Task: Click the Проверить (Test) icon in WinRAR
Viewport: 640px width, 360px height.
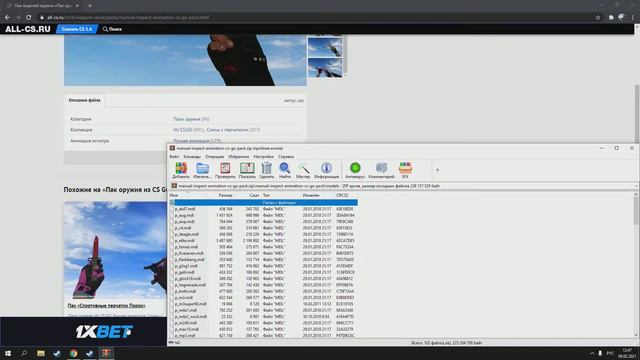Action: [x=225, y=168]
